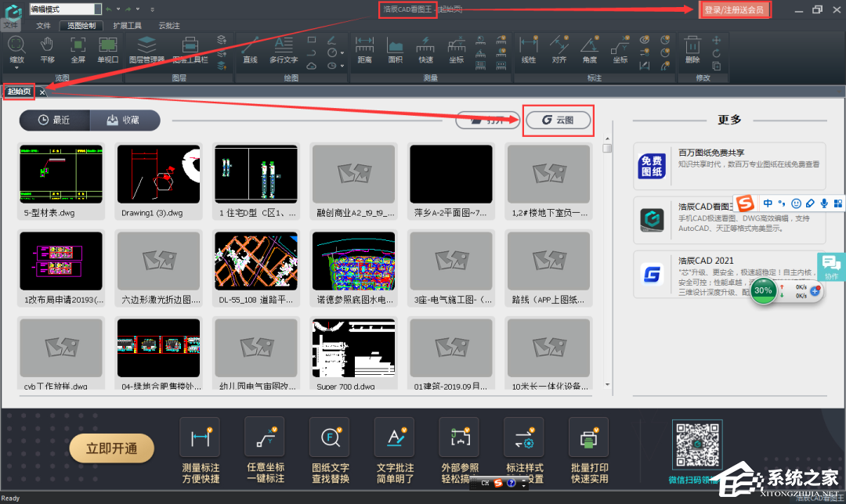Click the 立即开通 subscribe button
Viewport: 846px width, 504px height.
112,448
